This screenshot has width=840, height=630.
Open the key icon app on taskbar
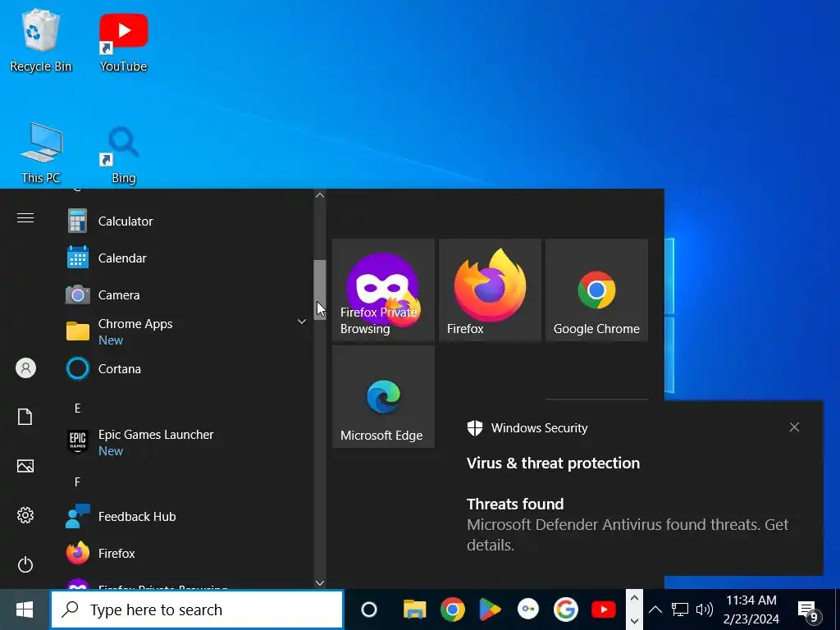click(x=527, y=609)
